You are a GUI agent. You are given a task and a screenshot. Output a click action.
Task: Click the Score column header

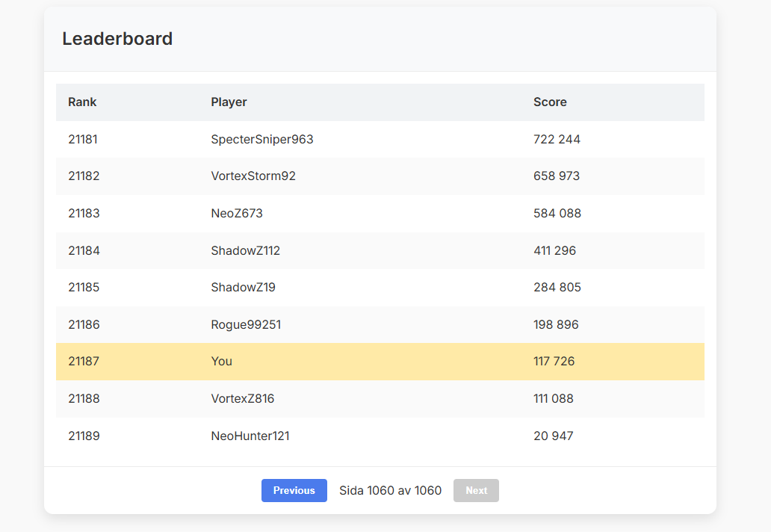pyautogui.click(x=550, y=102)
